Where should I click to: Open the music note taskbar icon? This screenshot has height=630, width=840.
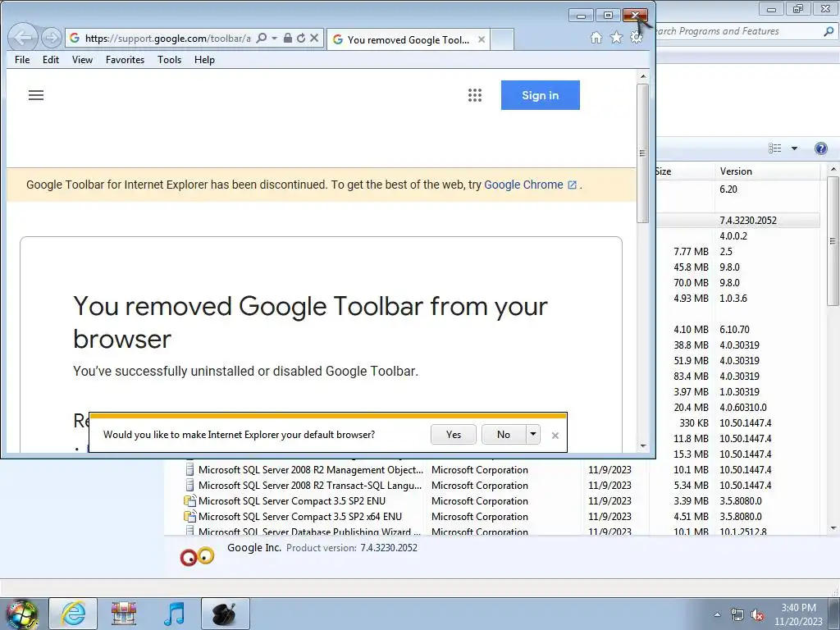click(174, 614)
